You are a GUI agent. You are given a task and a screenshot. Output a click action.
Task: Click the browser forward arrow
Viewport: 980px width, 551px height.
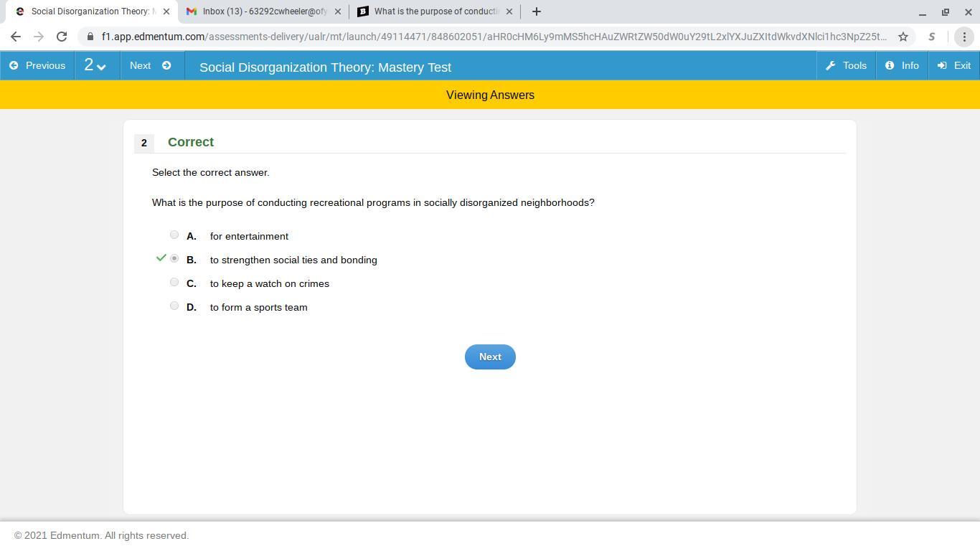click(x=39, y=37)
